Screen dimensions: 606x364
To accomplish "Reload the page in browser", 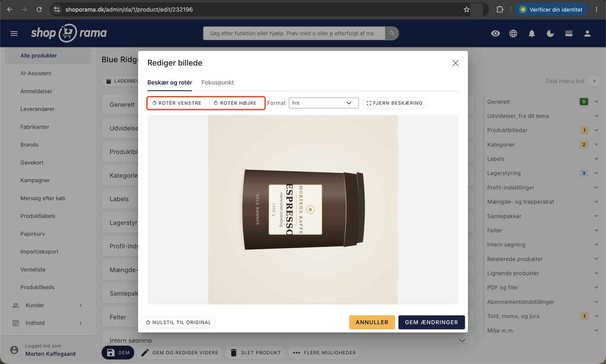I will pos(39,10).
